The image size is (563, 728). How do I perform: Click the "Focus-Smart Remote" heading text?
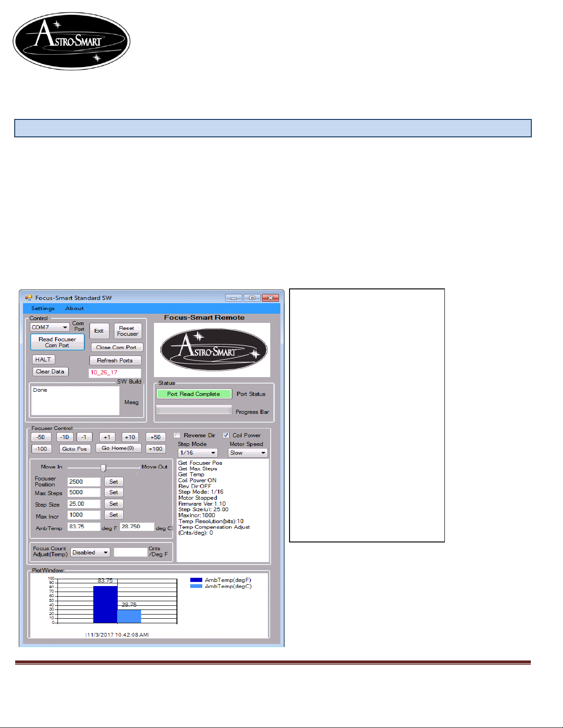pos(205,317)
